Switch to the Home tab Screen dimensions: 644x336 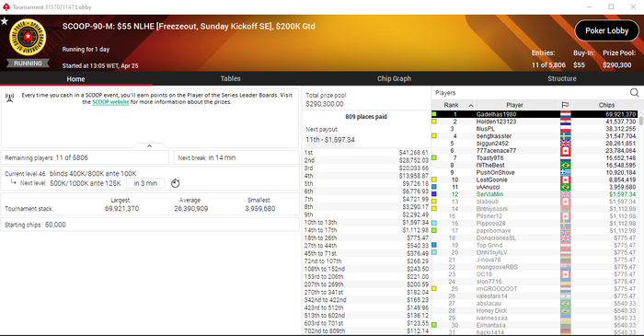click(x=76, y=79)
